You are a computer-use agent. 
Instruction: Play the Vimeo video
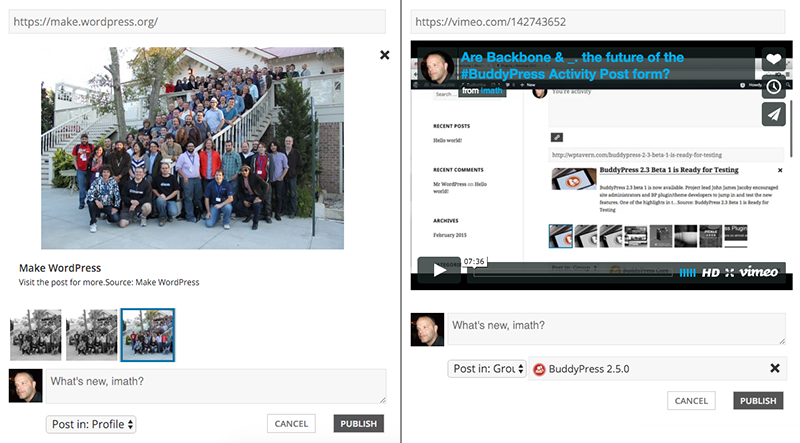click(x=439, y=270)
